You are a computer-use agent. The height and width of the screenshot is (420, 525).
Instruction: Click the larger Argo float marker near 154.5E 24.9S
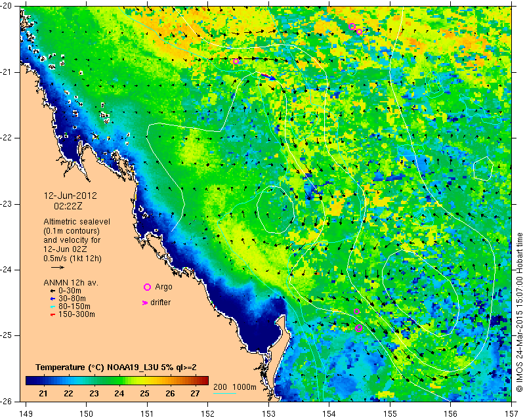(x=358, y=328)
